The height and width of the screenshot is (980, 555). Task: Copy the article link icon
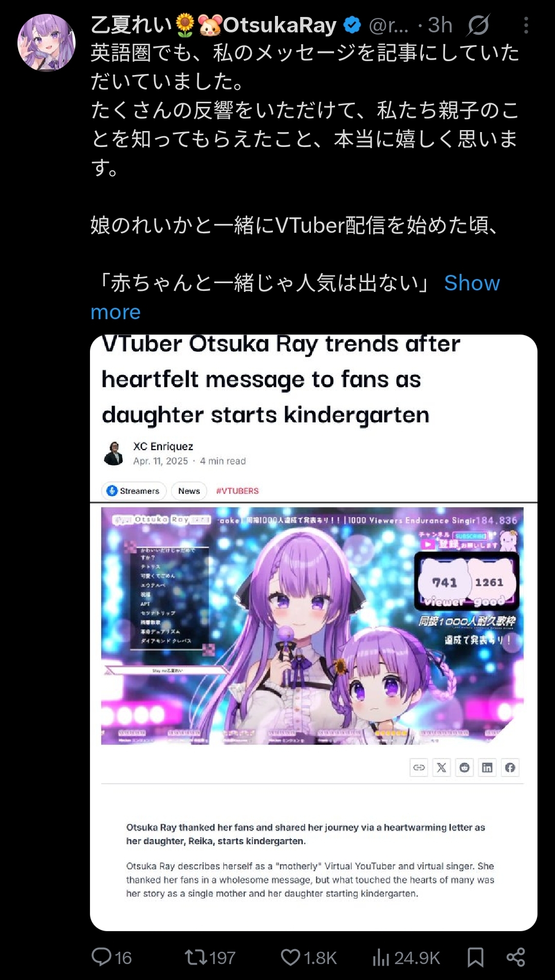click(x=419, y=767)
